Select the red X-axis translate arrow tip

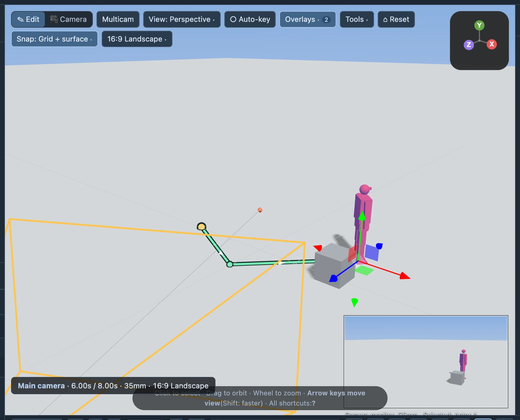(405, 275)
